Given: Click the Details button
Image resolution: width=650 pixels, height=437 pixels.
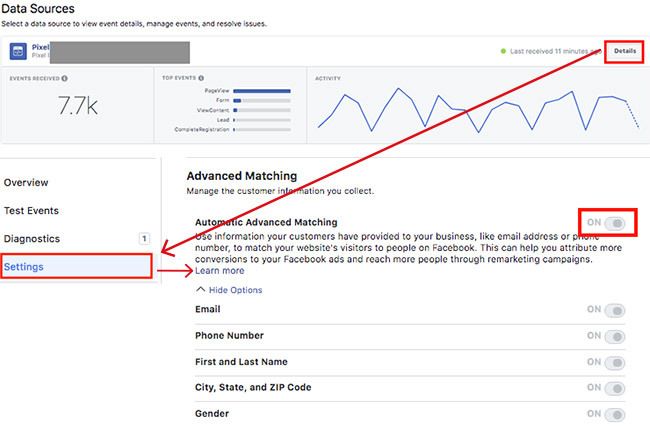Looking at the screenshot, I should pos(624,50).
